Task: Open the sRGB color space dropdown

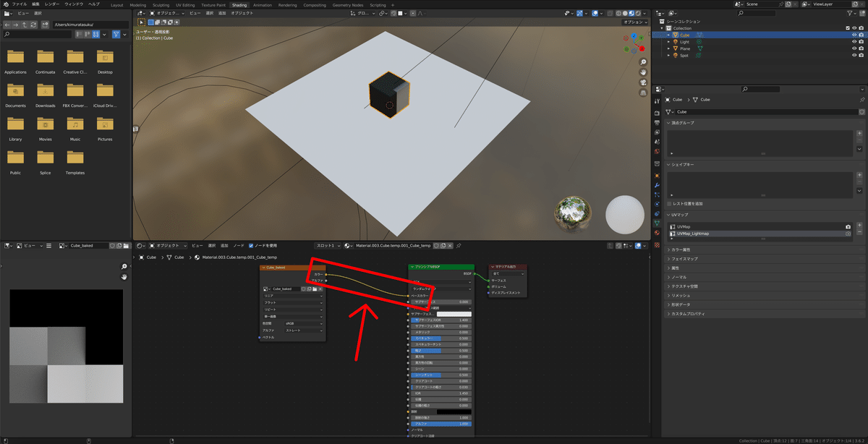Action: point(303,323)
